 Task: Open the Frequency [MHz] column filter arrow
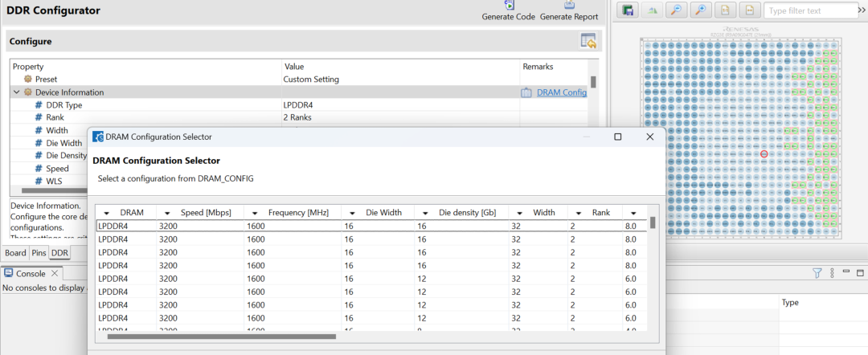point(255,213)
